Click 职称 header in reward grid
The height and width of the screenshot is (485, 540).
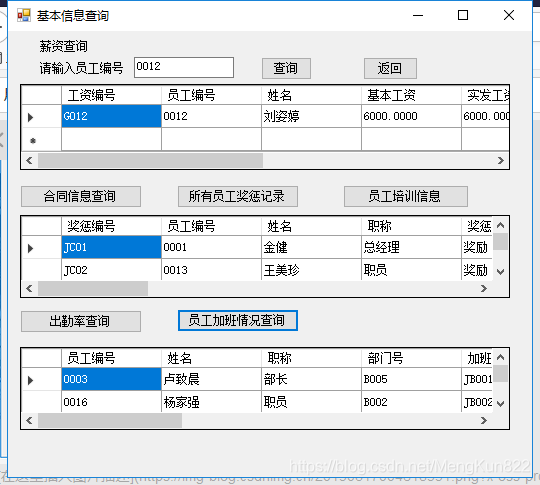tap(411, 226)
